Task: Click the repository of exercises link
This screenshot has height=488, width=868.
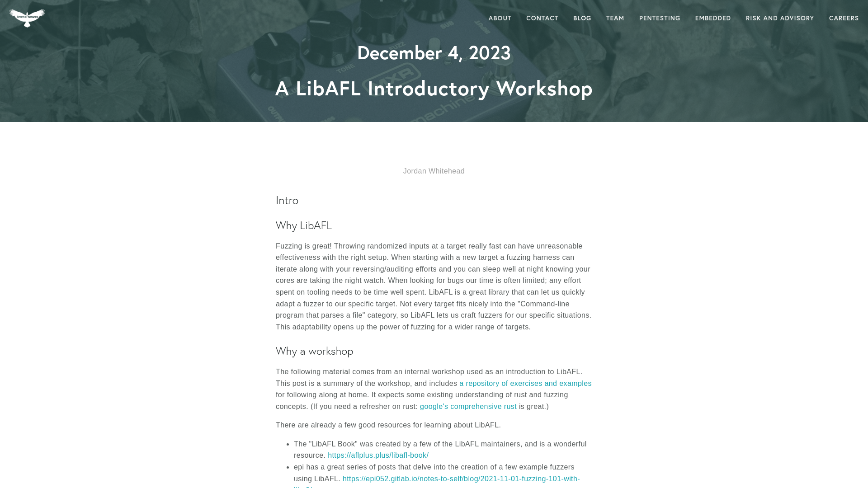Action: point(524,383)
